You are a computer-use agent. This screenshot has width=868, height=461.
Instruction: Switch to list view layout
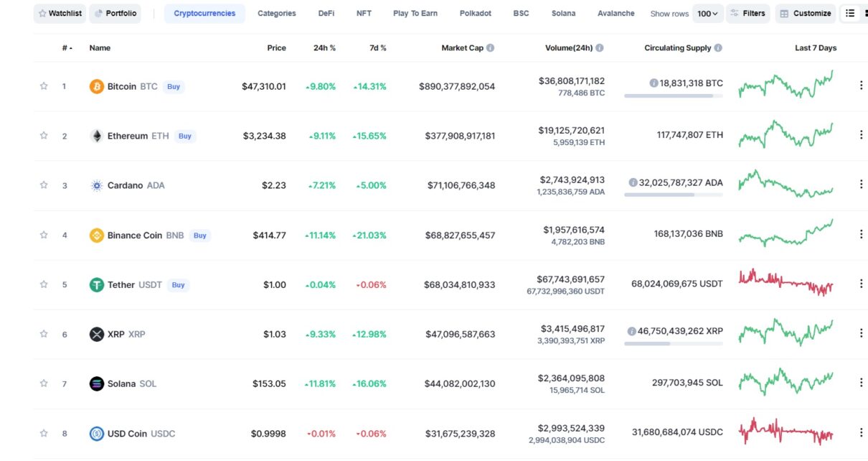point(850,14)
